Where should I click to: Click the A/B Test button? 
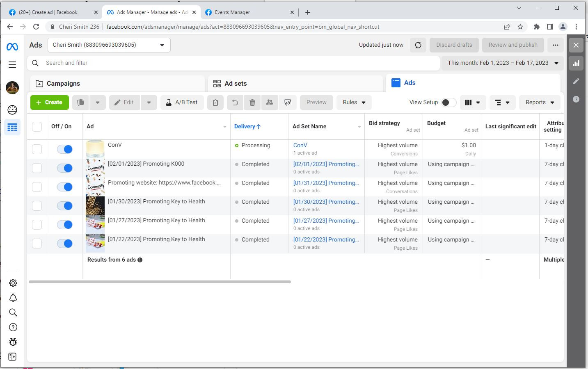click(x=182, y=102)
